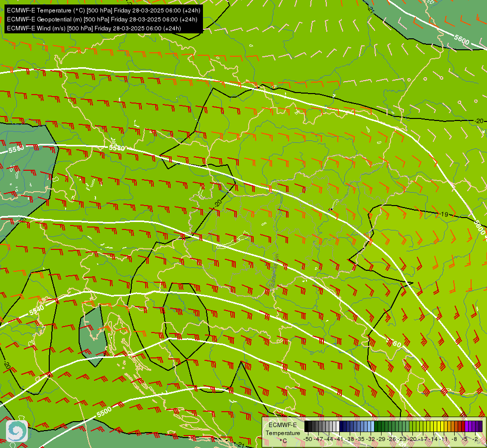487x448 pixels.
Task: Click the -41 value on the temperature legend
Action: 339,440
